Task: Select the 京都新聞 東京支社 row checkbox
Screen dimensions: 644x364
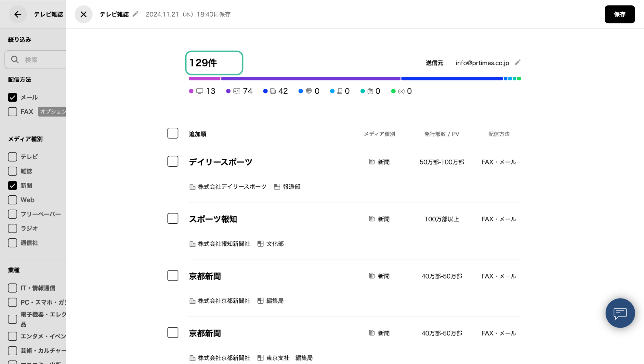Action: coord(173,333)
